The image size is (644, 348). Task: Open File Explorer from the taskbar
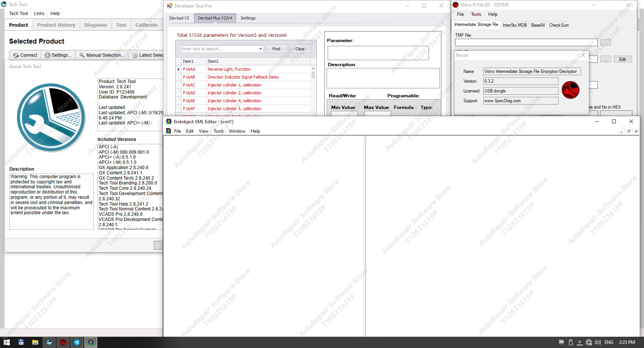click(35, 342)
